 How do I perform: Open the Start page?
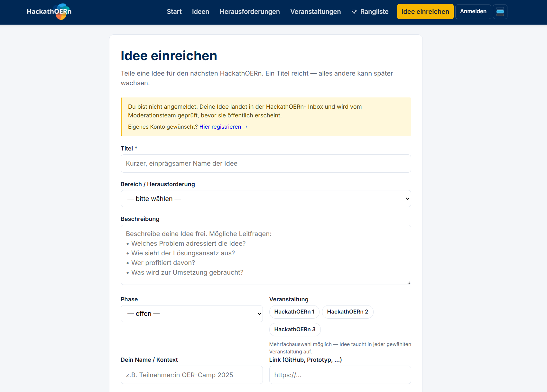[174, 12]
